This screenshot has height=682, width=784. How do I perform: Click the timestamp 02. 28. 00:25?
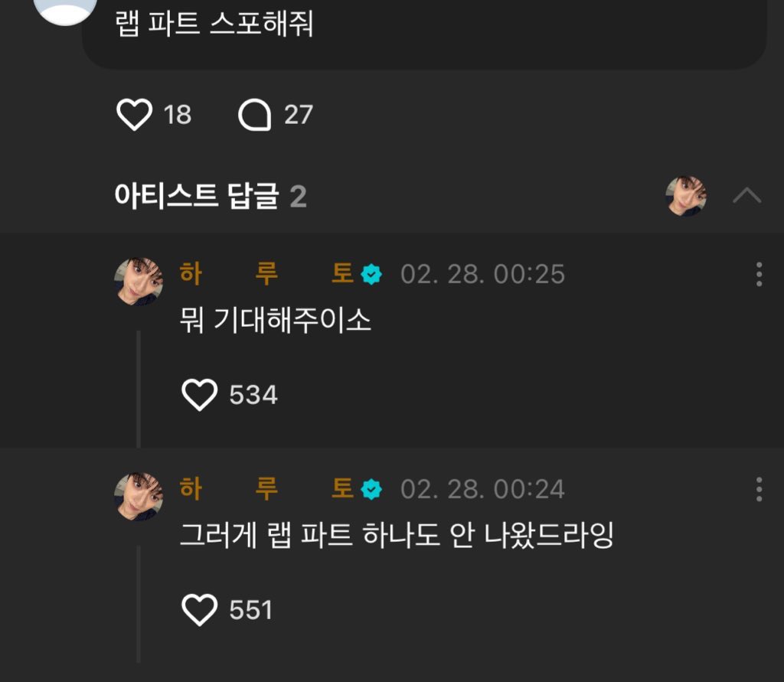(x=482, y=275)
